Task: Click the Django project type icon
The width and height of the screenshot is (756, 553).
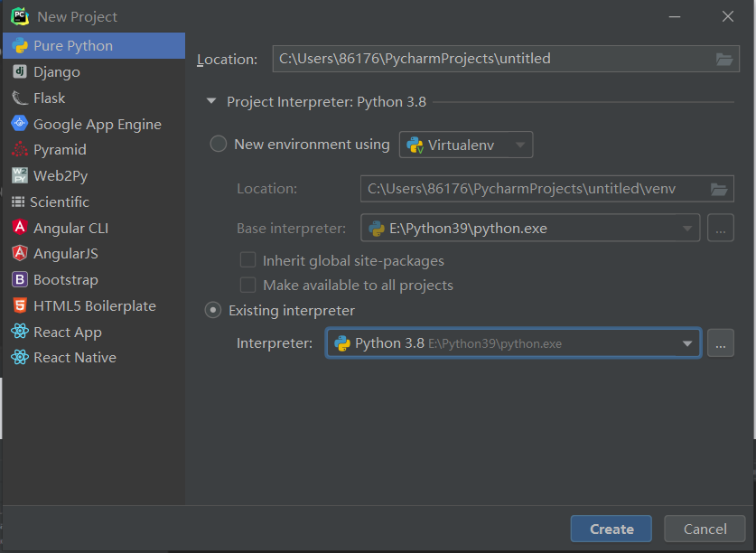Action: click(19, 71)
